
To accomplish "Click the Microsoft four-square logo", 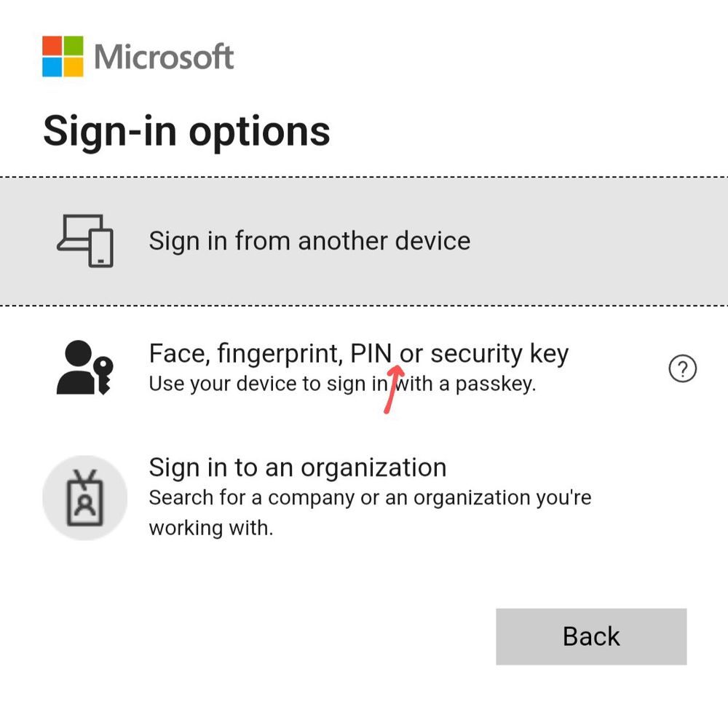I will click(63, 56).
